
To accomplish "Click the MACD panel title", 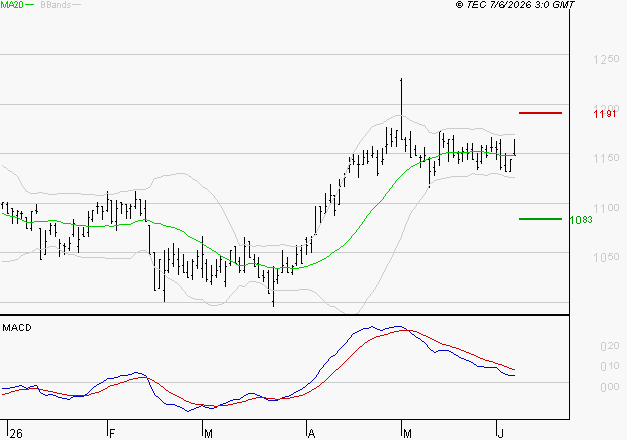I will [x=17, y=328].
